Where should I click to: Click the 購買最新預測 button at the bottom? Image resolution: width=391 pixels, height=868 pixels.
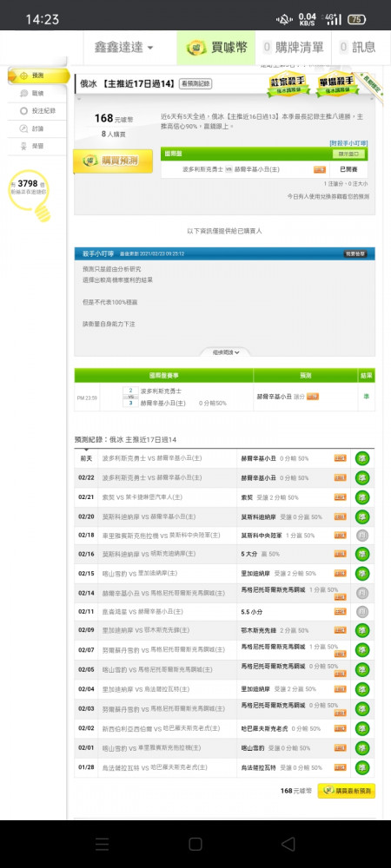click(x=347, y=791)
